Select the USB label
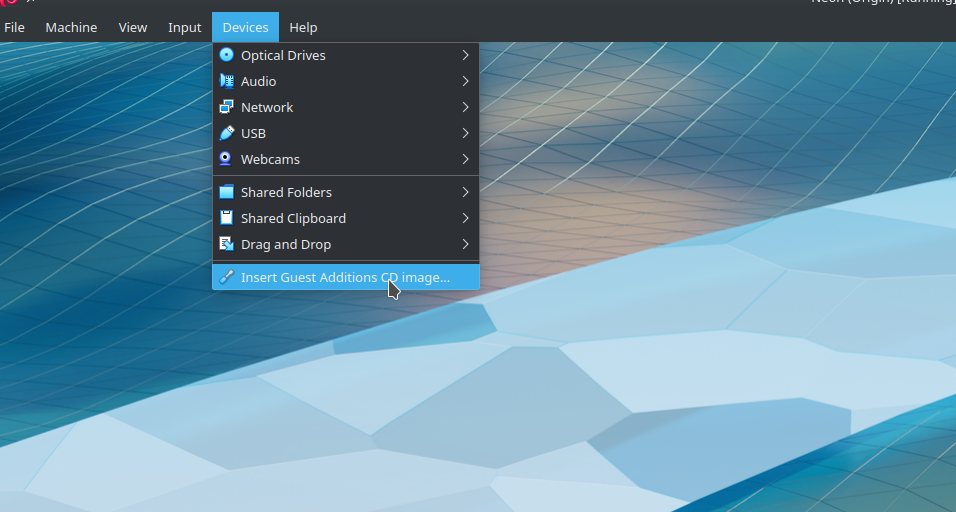This screenshot has height=512, width=956. pos(253,133)
